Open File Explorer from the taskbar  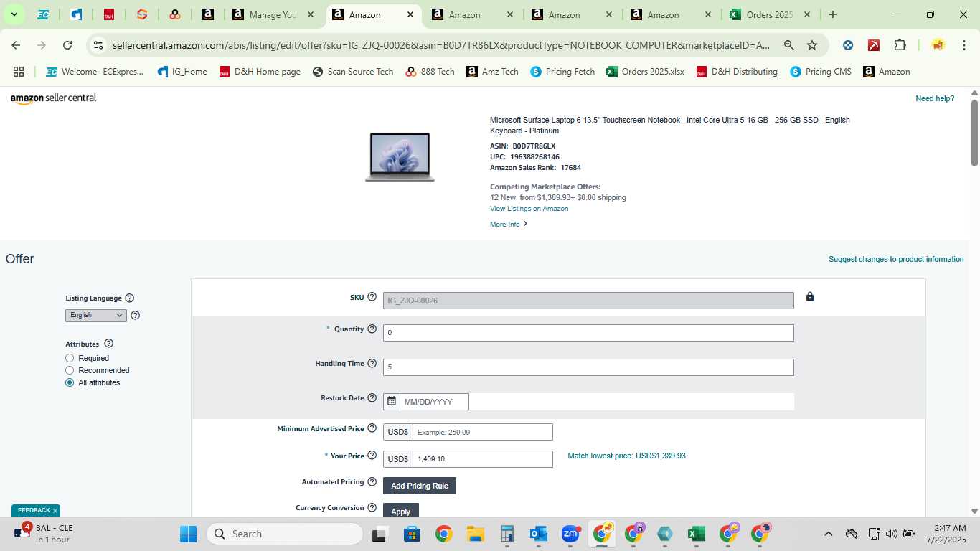pos(475,534)
